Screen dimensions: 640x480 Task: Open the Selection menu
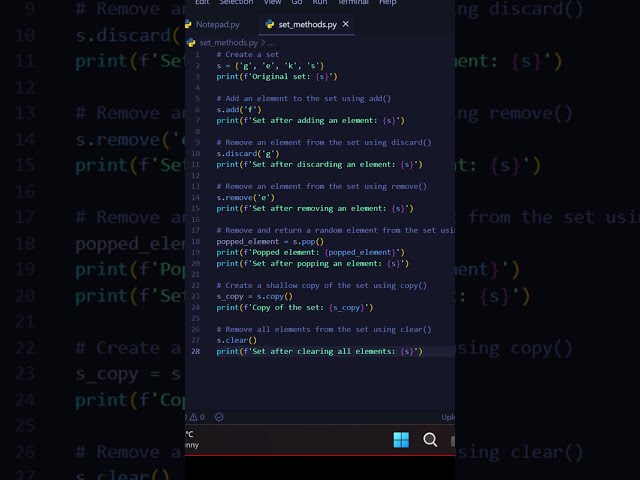click(x=236, y=2)
